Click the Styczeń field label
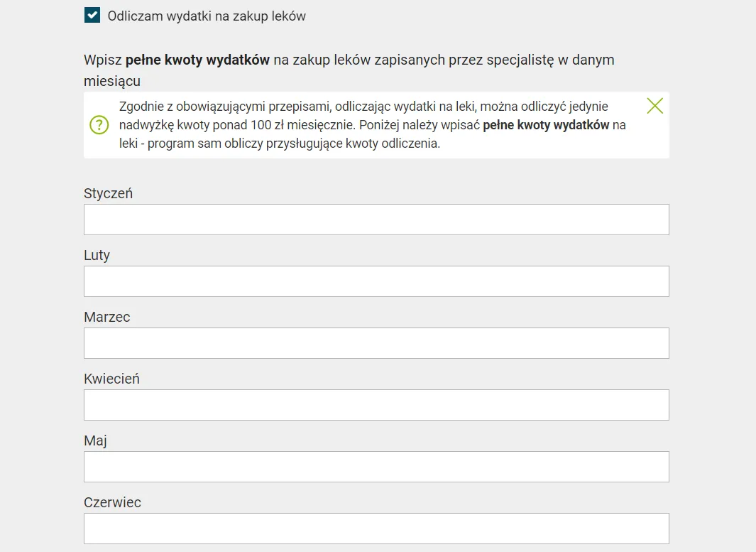 coord(108,193)
